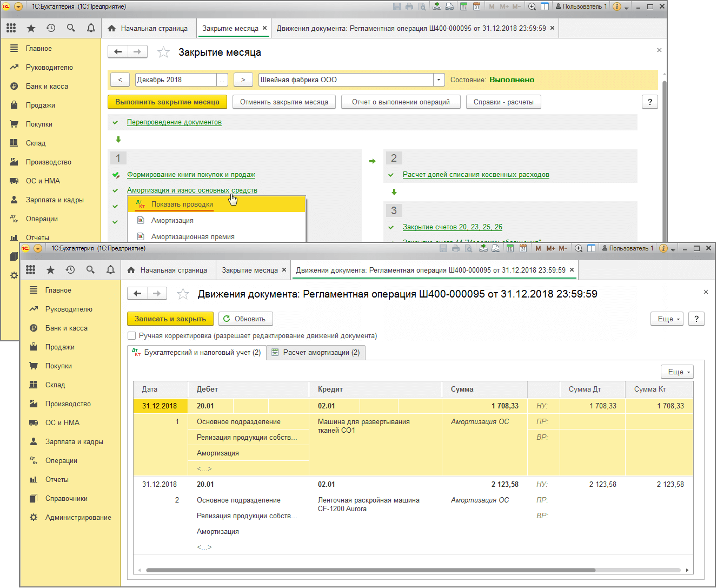
Task: Open sections menu grid in back window
Action: (11, 28)
